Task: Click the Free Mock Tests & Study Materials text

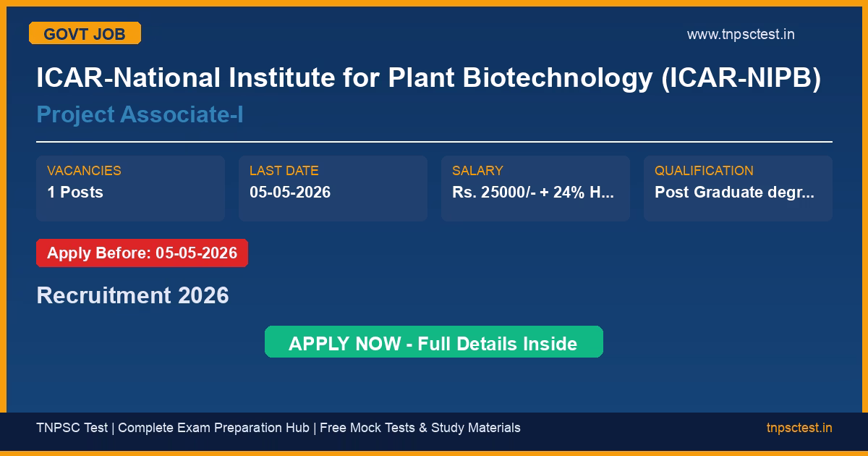Action: [x=420, y=428]
